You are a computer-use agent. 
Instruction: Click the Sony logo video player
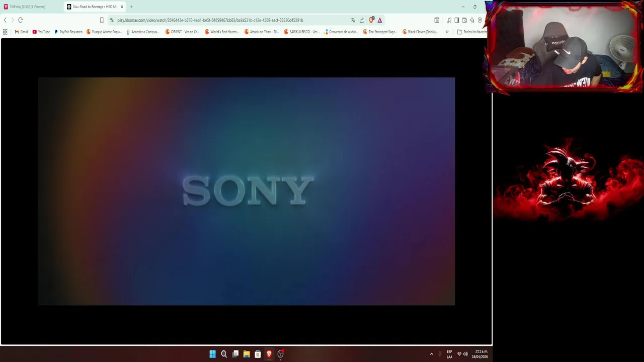click(x=247, y=191)
